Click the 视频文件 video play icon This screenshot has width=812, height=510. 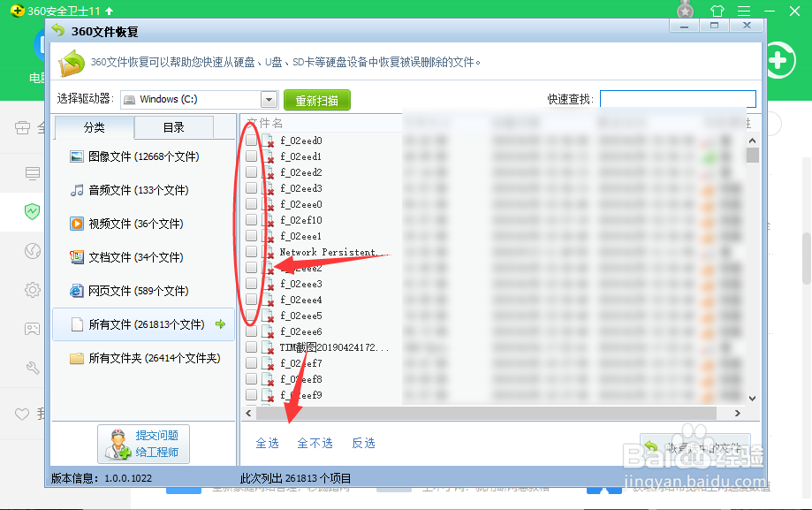(77, 223)
